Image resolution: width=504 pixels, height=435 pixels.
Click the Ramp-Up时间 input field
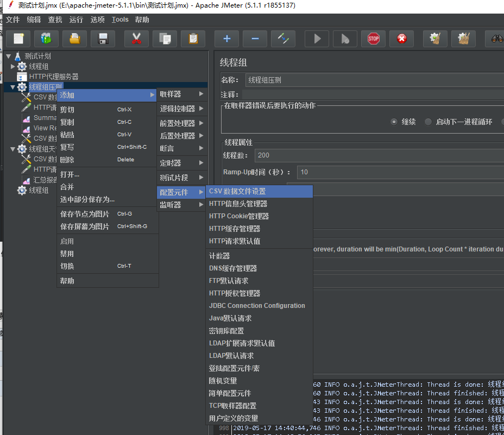[400, 172]
